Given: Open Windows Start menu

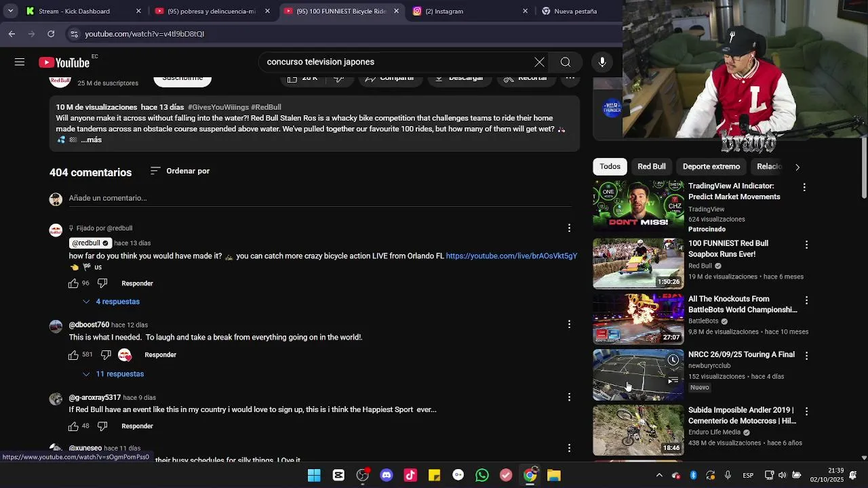Looking at the screenshot, I should coord(314,475).
